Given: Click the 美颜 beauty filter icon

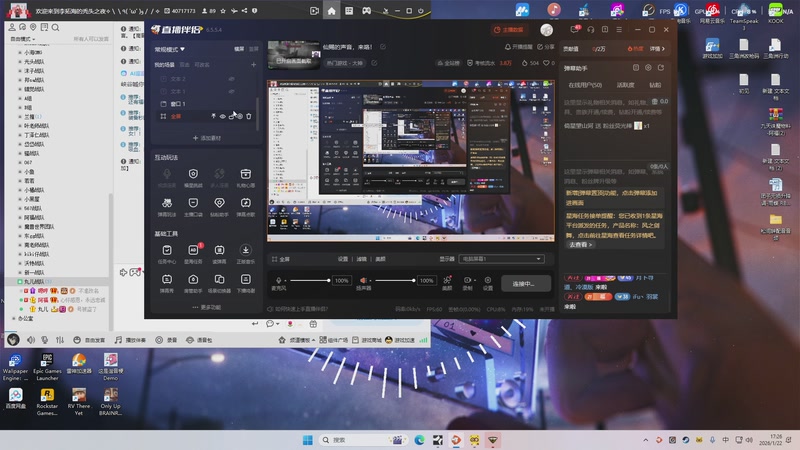Looking at the screenshot, I should [x=446, y=281].
